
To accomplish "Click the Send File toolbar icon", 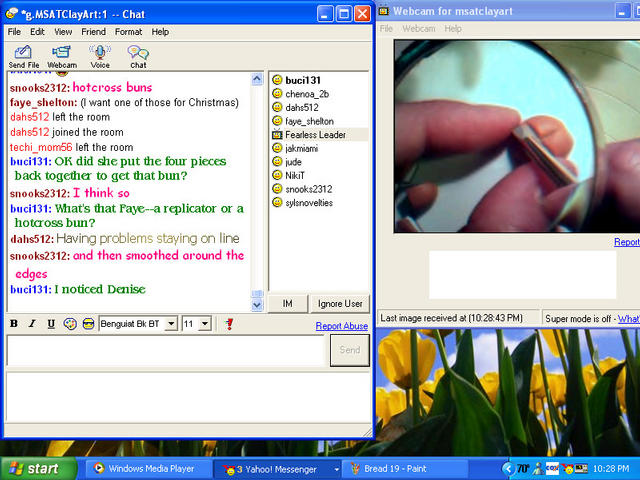I will 24,57.
